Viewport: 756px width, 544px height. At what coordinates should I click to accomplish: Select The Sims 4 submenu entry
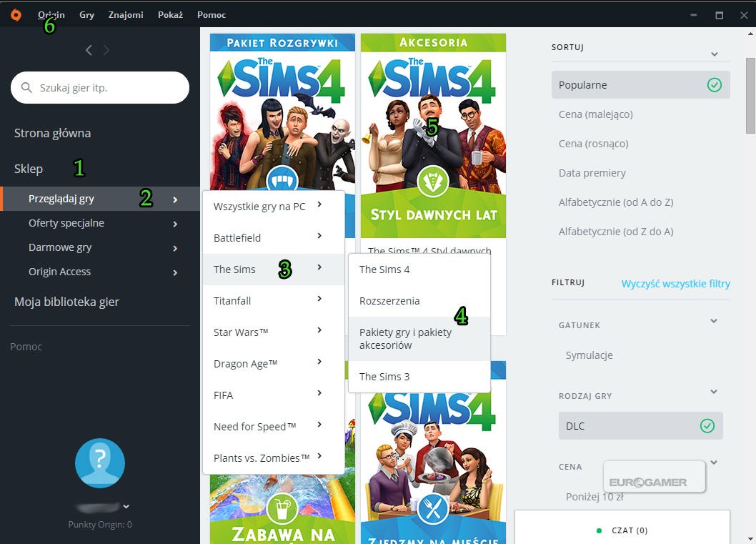tap(419, 269)
